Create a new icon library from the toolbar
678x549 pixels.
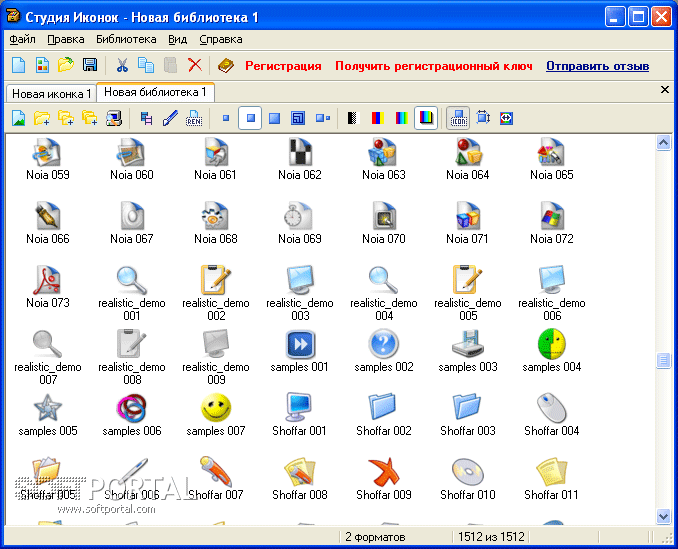click(x=42, y=66)
